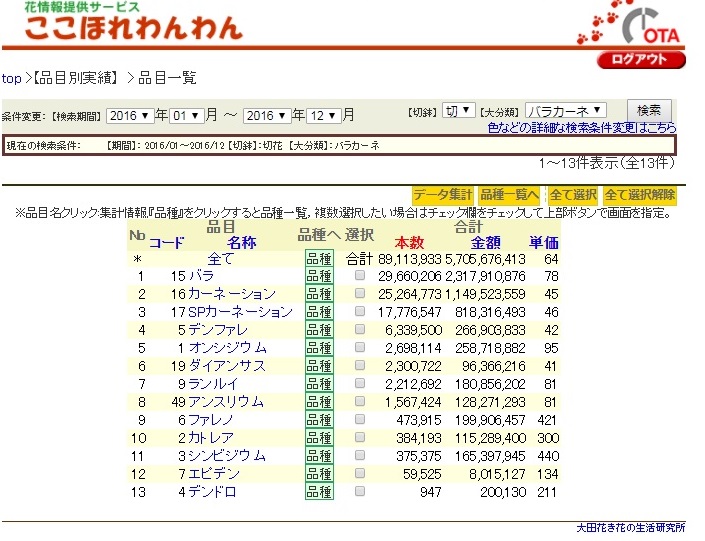This screenshot has height=541, width=705.
Task: Open the カーネーション item name link
Action: coord(232,294)
